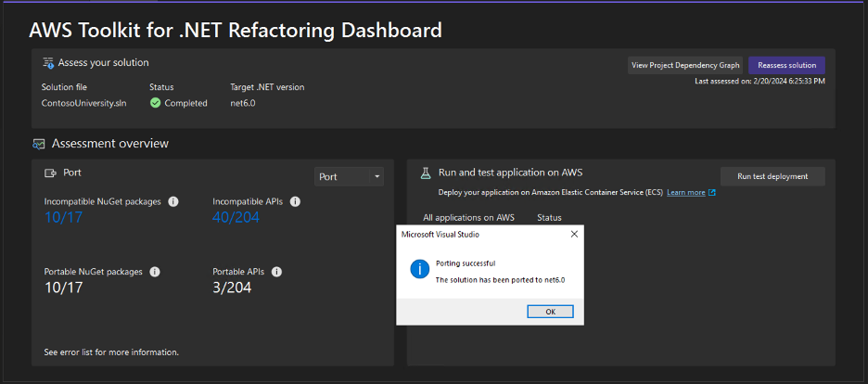Expand the Port dropdown arrow
This screenshot has height=384, width=868.
(377, 177)
